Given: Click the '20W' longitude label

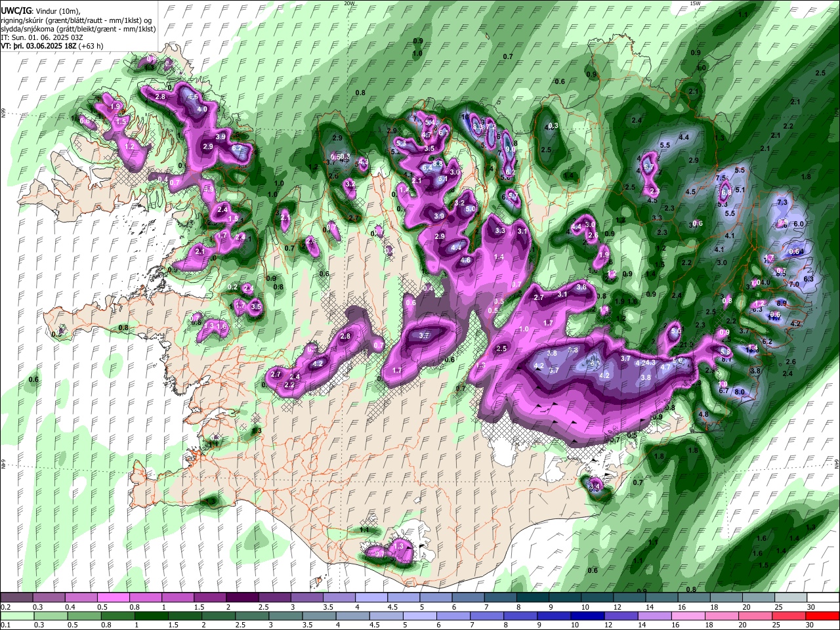Looking at the screenshot, I should [x=349, y=3].
